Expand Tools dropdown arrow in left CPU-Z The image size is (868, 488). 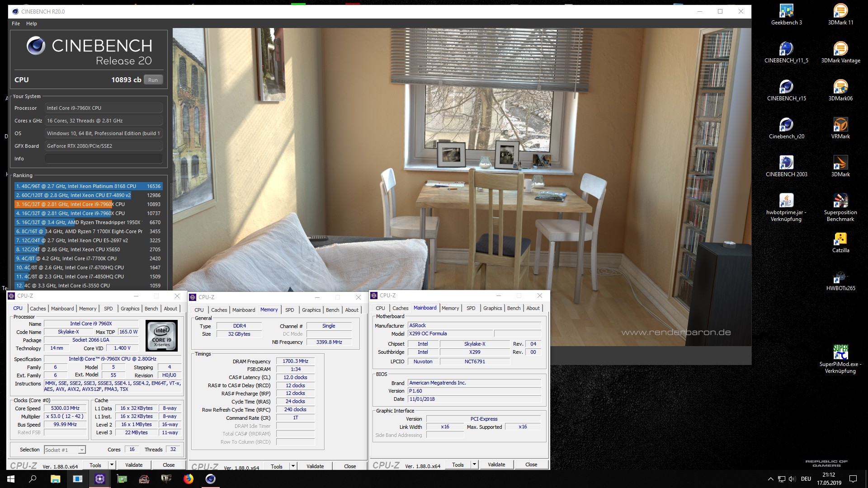point(112,465)
